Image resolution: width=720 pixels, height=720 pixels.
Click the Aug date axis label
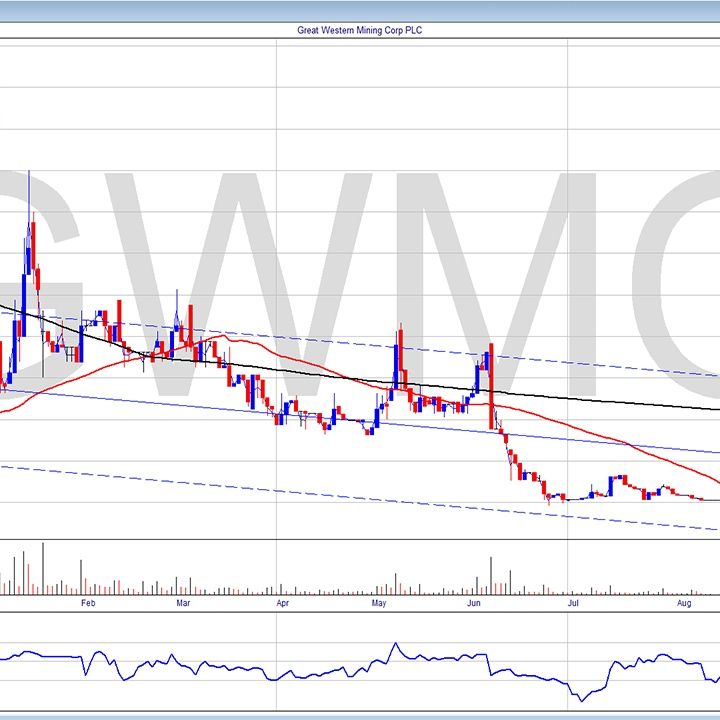tap(683, 604)
